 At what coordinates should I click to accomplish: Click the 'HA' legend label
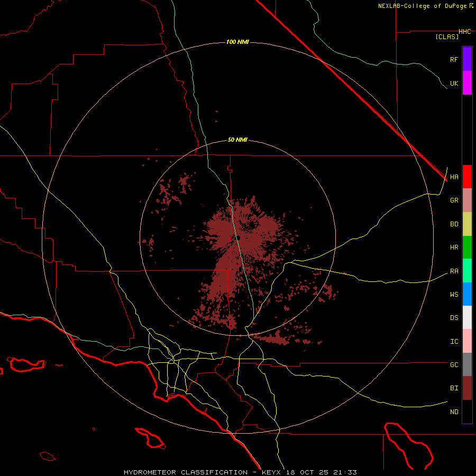[x=454, y=177]
